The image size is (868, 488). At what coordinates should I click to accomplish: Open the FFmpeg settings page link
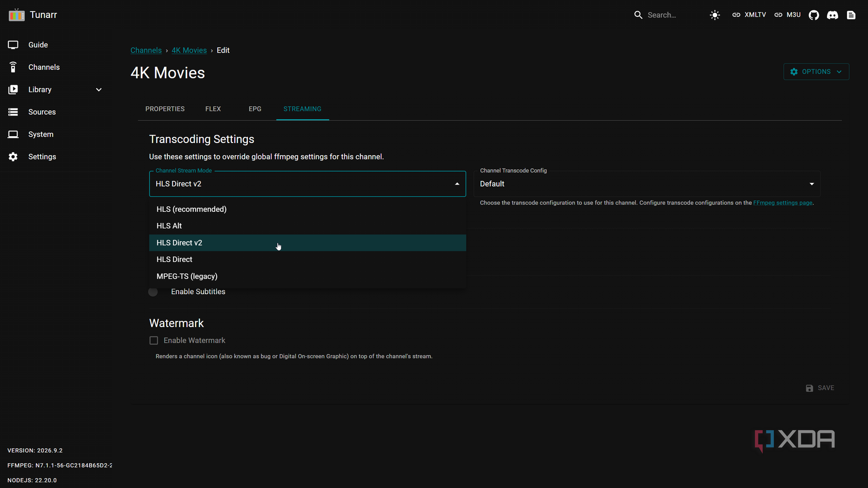click(x=782, y=203)
